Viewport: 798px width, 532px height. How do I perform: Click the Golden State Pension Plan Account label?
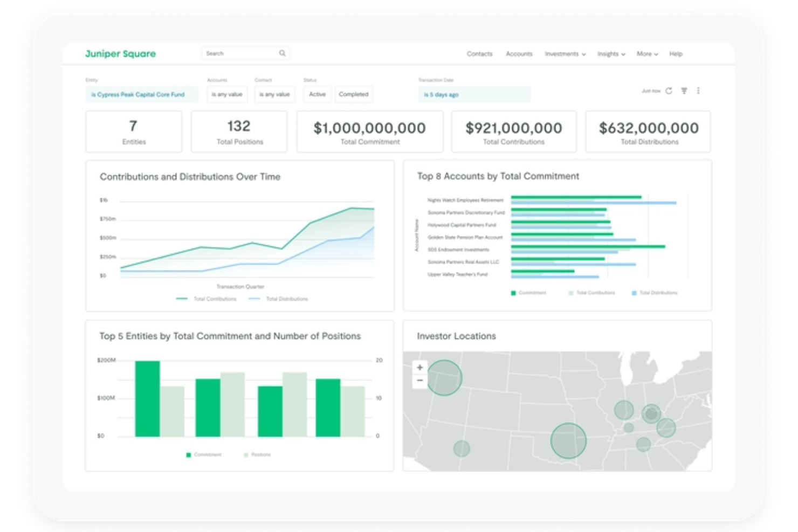point(465,237)
